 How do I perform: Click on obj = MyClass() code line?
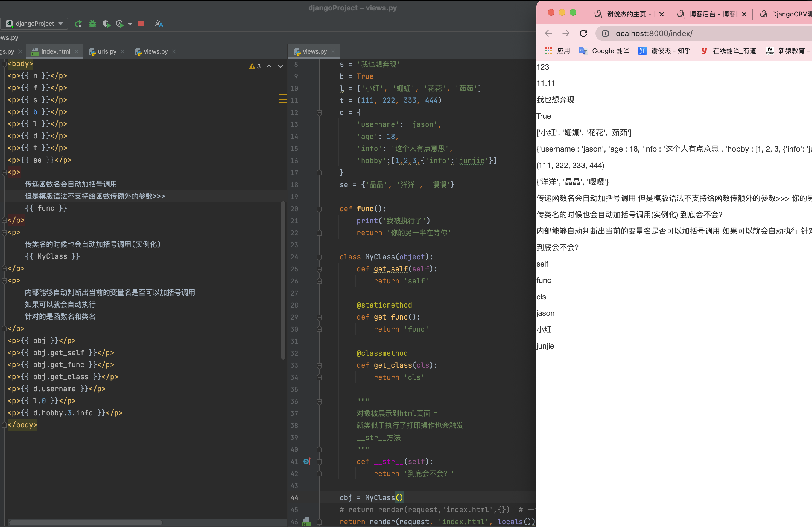[x=371, y=498]
